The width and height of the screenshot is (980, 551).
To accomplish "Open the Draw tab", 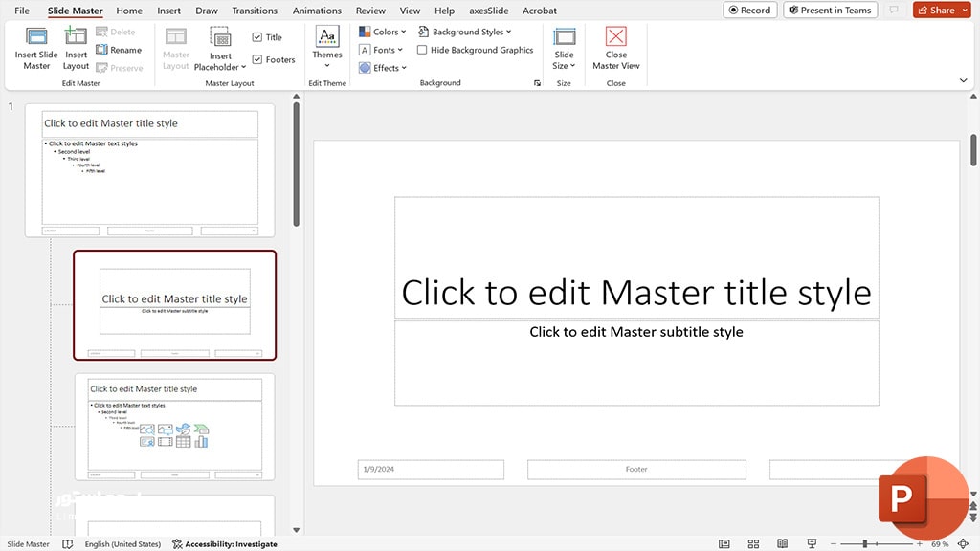I will point(207,11).
